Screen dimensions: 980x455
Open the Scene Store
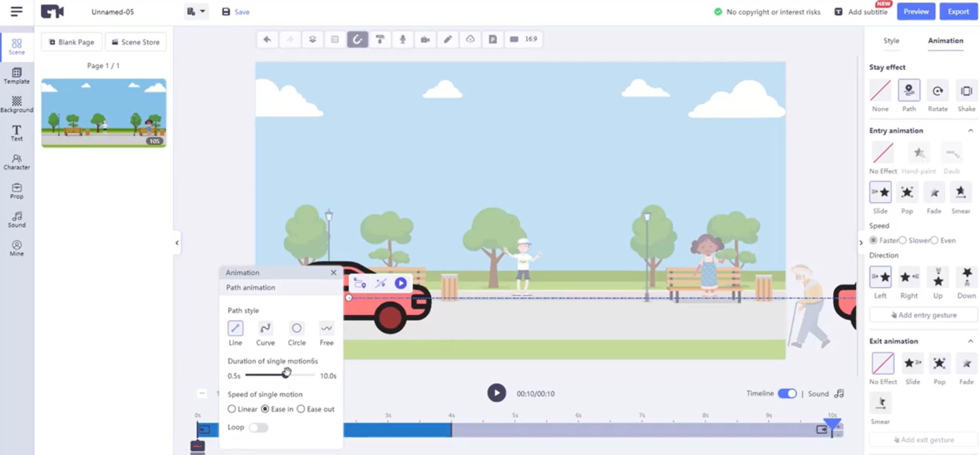[x=136, y=42]
